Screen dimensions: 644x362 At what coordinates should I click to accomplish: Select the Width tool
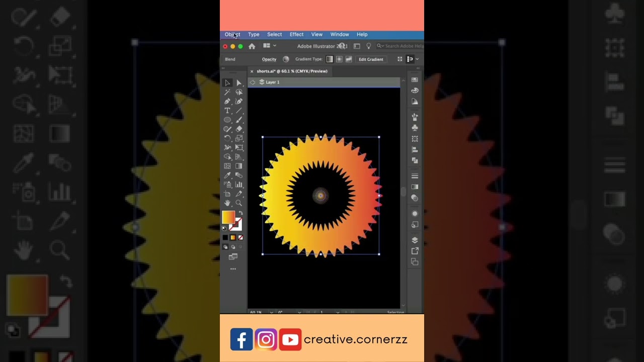(x=227, y=147)
